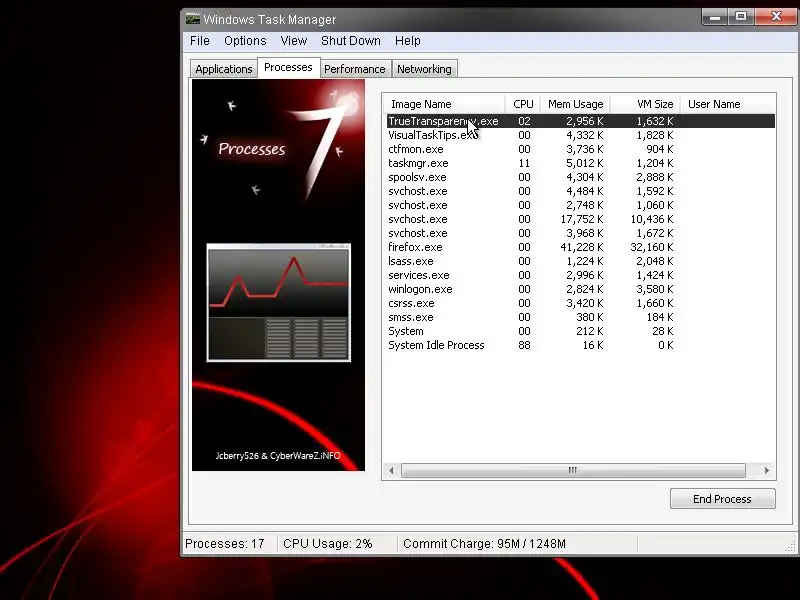The image size is (800, 600).
Task: Open the Help menu
Action: click(x=408, y=41)
